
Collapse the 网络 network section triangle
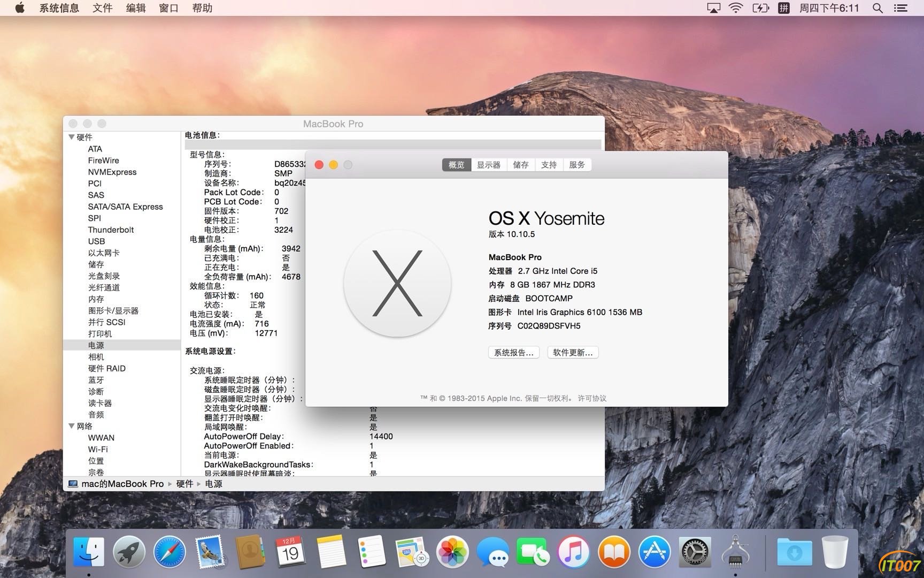(71, 426)
